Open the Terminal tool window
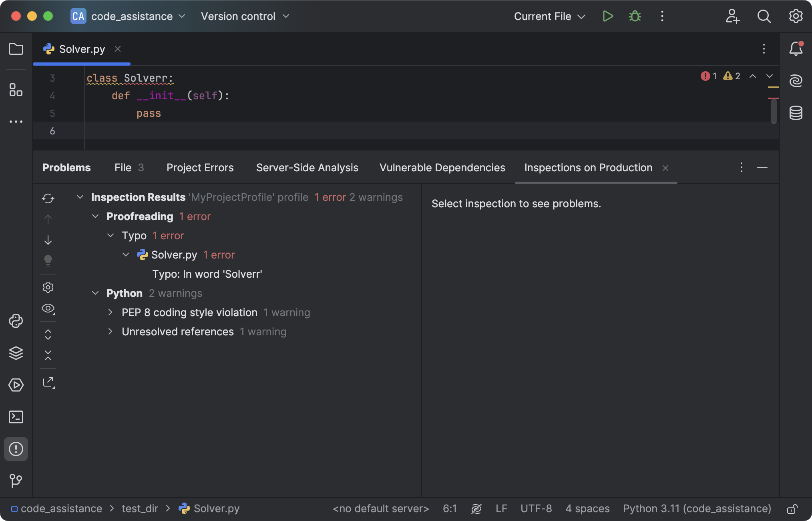Viewport: 812px width, 521px height. pos(16,417)
